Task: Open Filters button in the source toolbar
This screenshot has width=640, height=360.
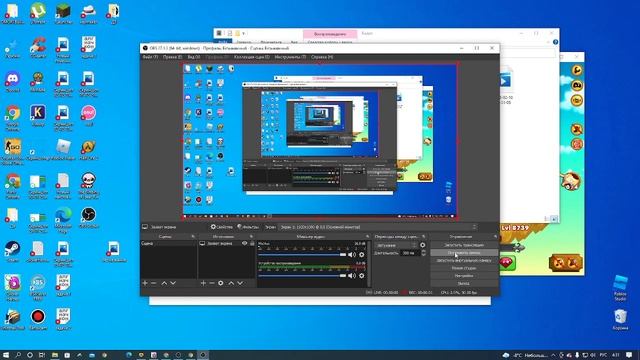Action: coord(248,227)
